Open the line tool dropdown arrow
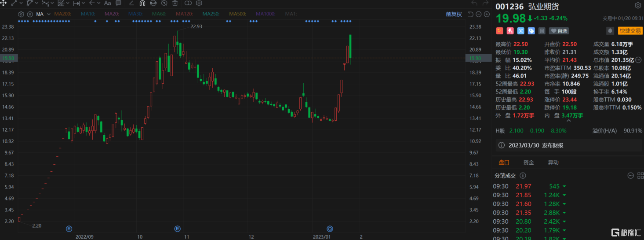 (x=22, y=3)
